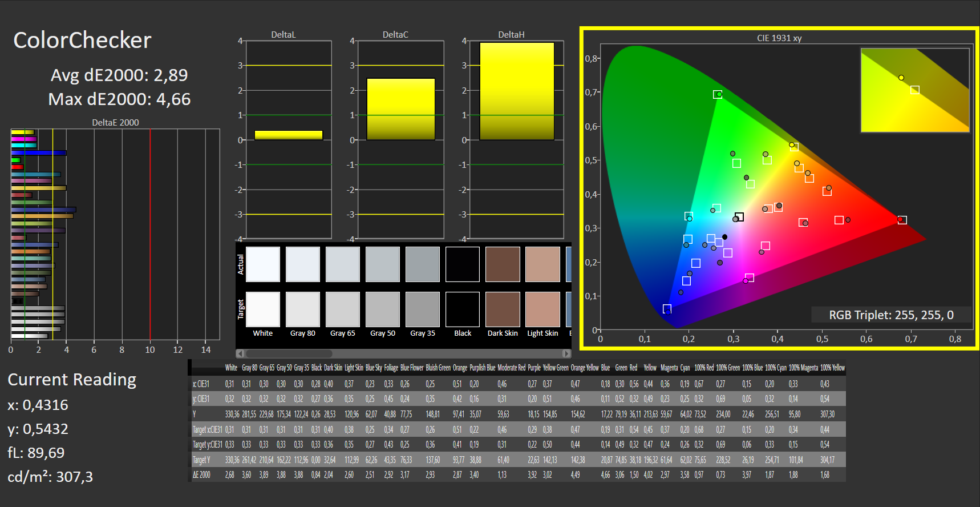This screenshot has width=980, height=507.
Task: Select the Actual Light Skin swatch
Action: tap(542, 264)
